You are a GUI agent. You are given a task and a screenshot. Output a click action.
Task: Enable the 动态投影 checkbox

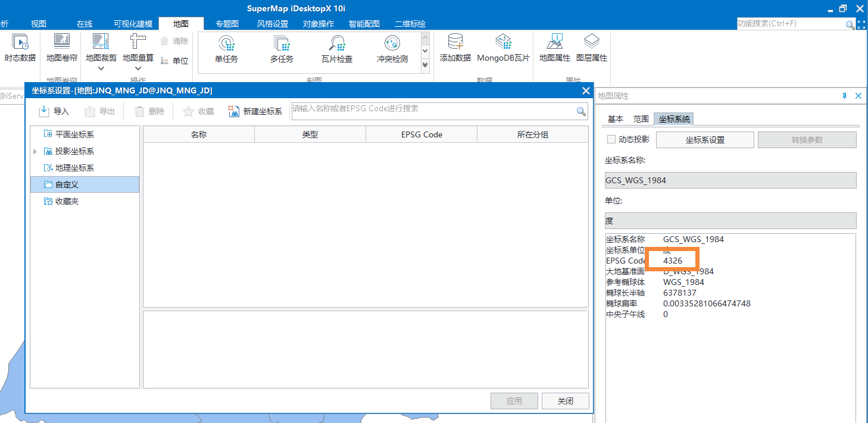(611, 139)
